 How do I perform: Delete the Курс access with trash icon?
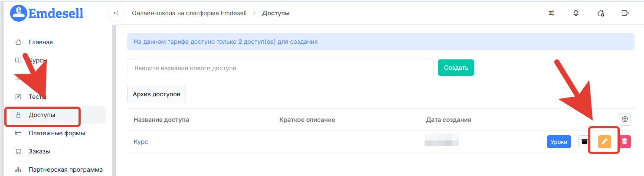(624, 142)
